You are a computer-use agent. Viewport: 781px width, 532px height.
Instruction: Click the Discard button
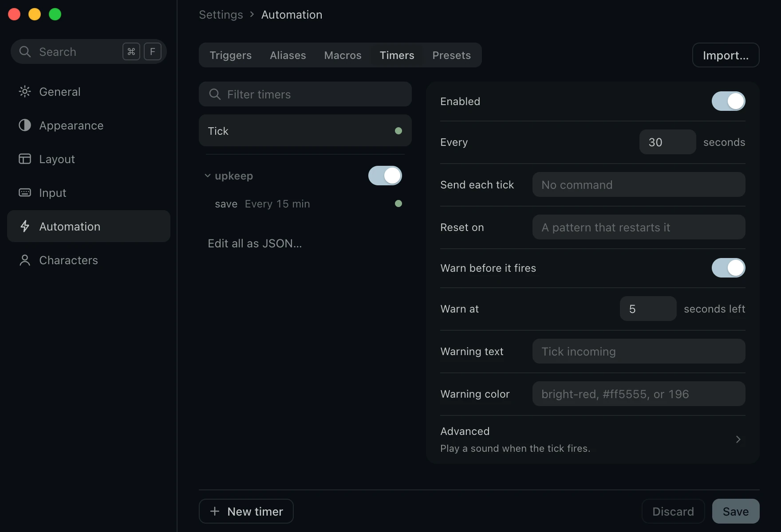click(x=673, y=512)
